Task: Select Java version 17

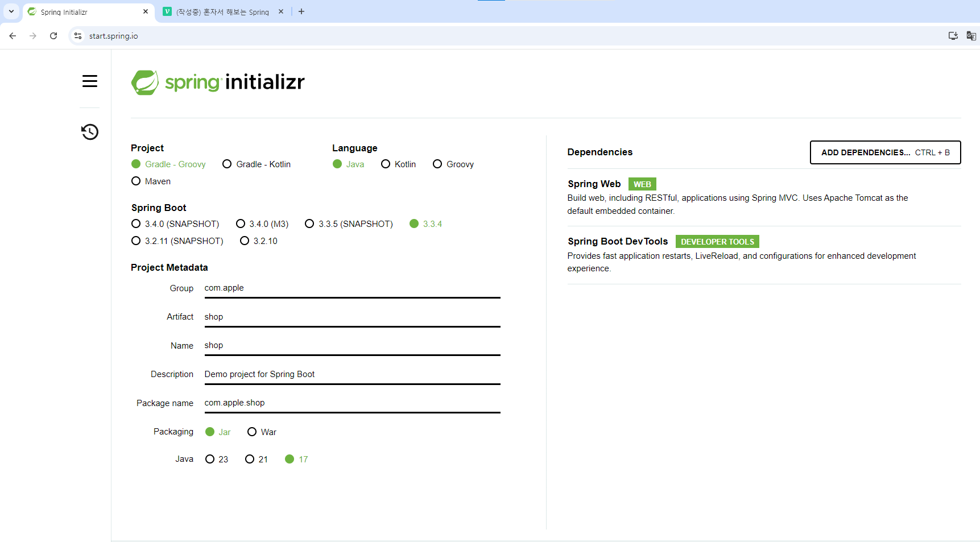Action: tap(296, 460)
